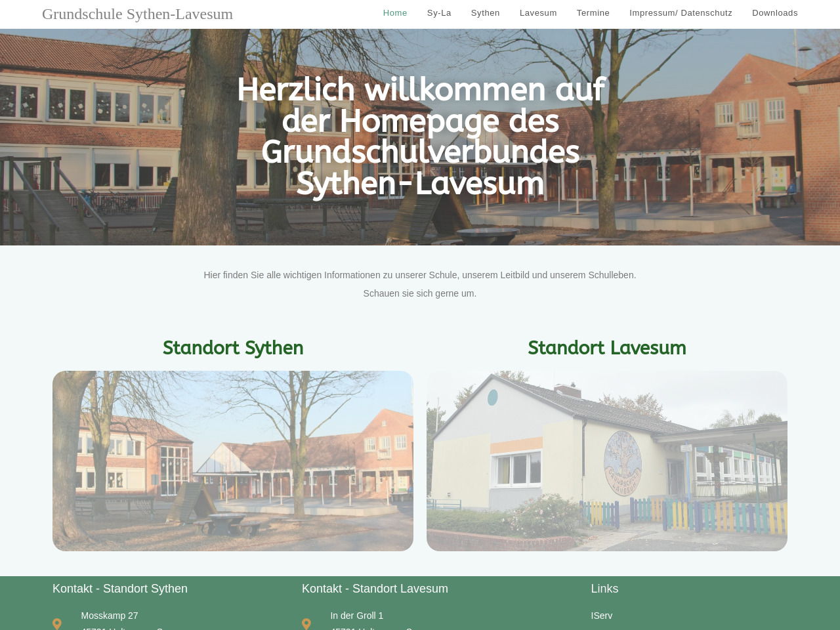Open the Home menu item
The height and width of the screenshot is (630, 840).
(x=395, y=13)
